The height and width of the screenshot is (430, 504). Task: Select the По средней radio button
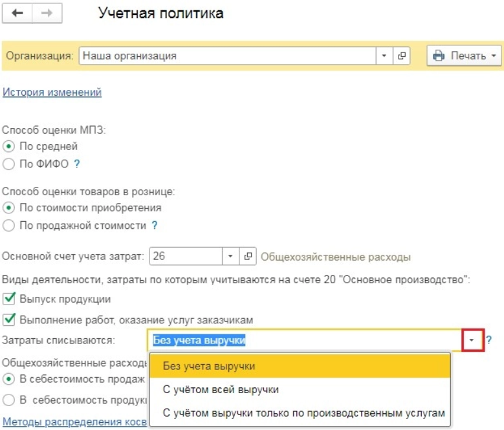click(9, 147)
